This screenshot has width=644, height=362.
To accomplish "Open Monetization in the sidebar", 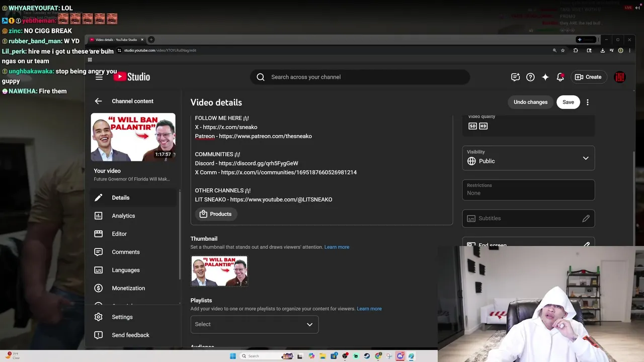I will [134, 288].
